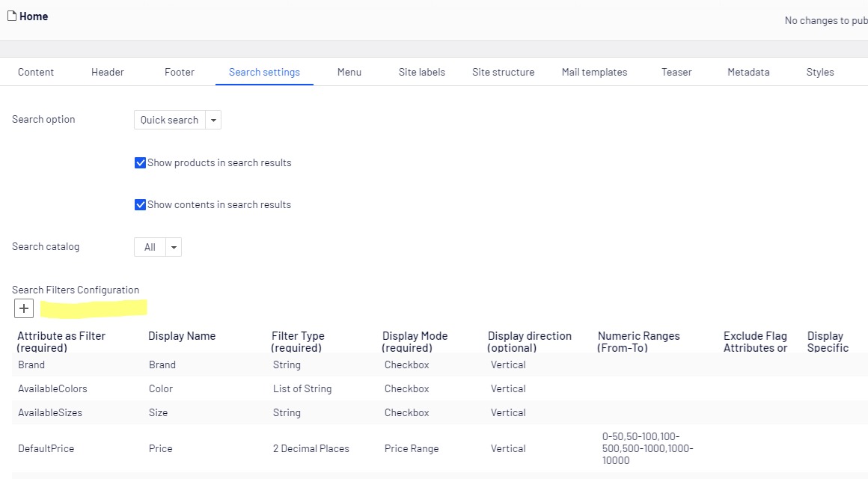
Task: Click the AvailableColors attribute cell
Action: pyautogui.click(x=52, y=388)
